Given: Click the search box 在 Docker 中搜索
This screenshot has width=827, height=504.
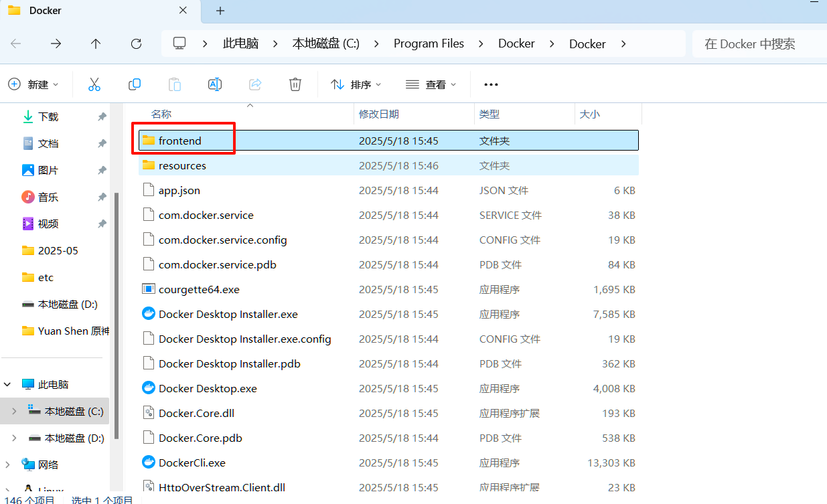Looking at the screenshot, I should click(x=759, y=44).
